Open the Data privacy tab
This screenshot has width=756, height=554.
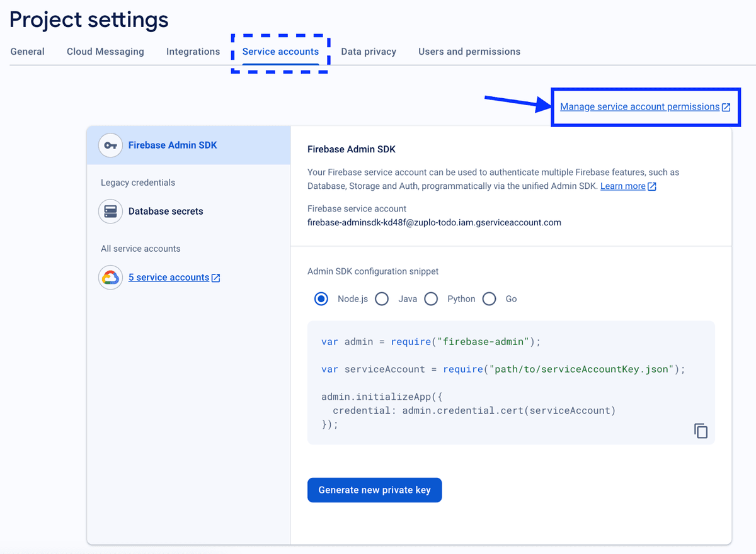point(369,51)
